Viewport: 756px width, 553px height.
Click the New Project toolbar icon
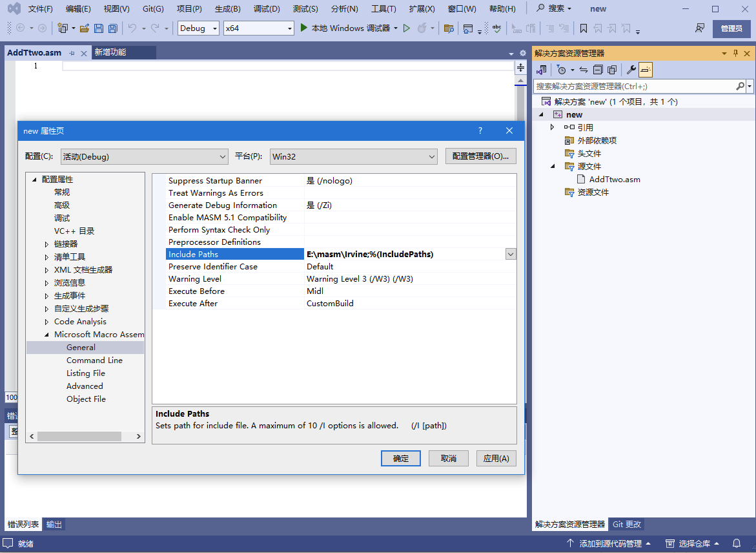point(63,28)
